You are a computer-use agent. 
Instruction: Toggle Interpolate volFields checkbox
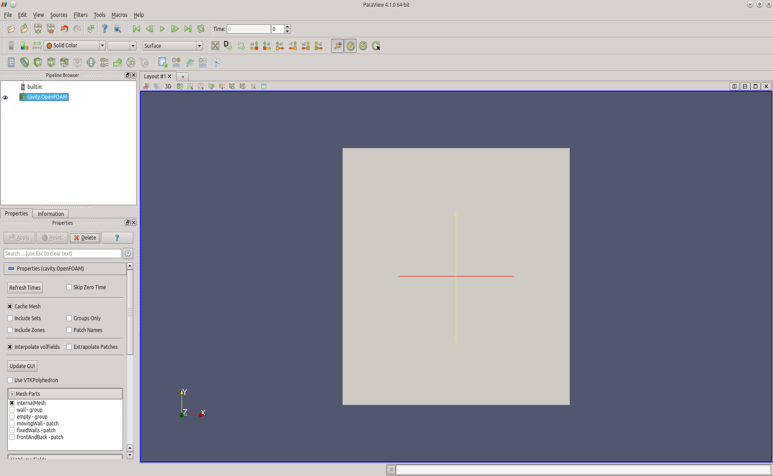point(10,347)
